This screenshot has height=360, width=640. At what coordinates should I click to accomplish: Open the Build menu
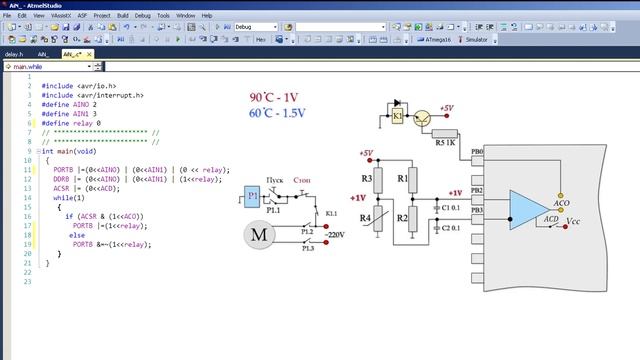[x=122, y=16]
